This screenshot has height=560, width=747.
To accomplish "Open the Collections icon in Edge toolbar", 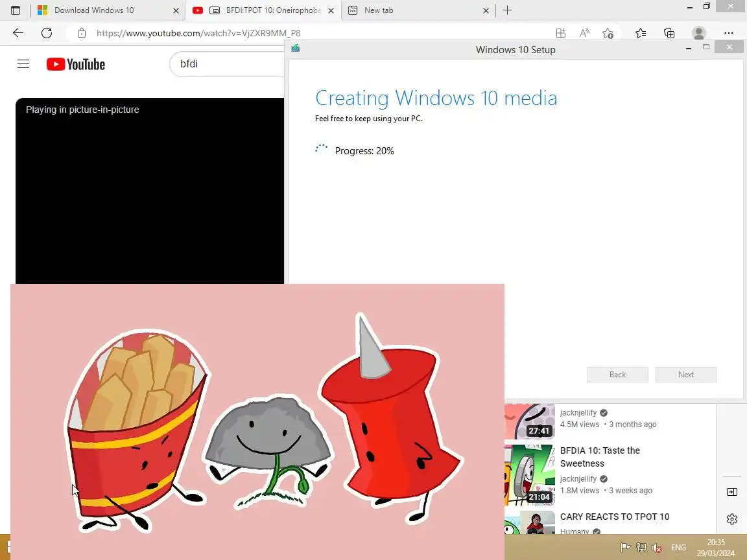I will click(x=669, y=33).
